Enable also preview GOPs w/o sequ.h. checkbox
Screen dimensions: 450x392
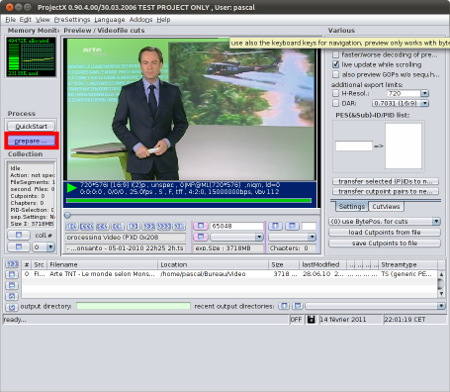[336, 74]
